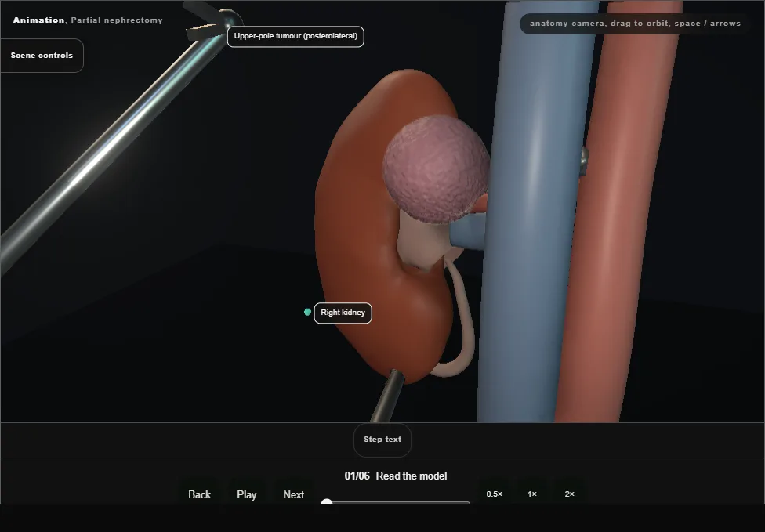Select the Upper-pole tumour (posterolateral) label
The height and width of the screenshot is (532, 765).
coord(295,36)
